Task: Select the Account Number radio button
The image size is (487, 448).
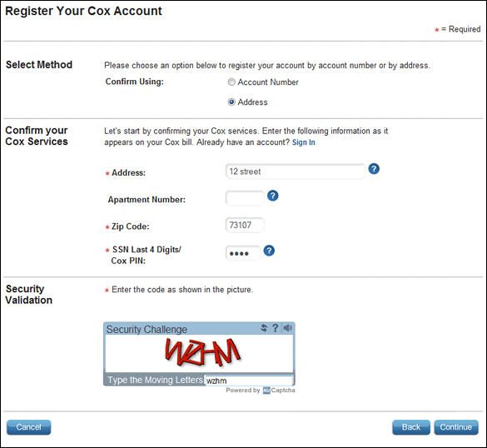Action: coord(231,82)
